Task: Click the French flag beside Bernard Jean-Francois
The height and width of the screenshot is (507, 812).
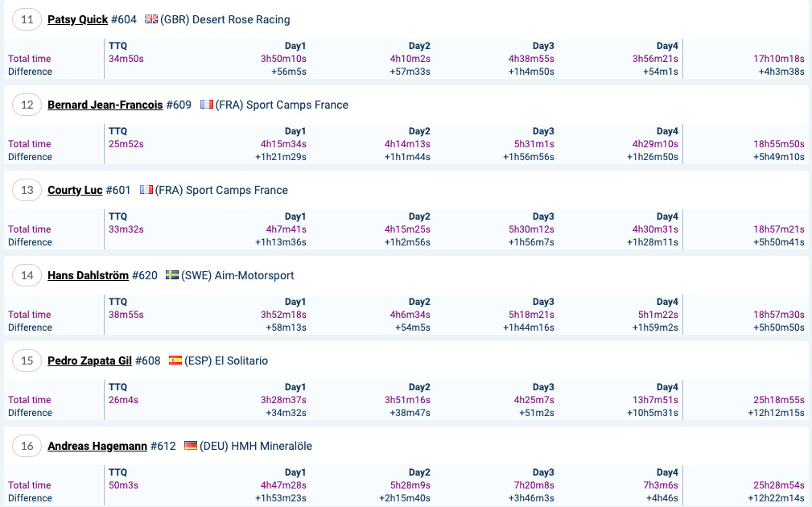Action: tap(207, 105)
